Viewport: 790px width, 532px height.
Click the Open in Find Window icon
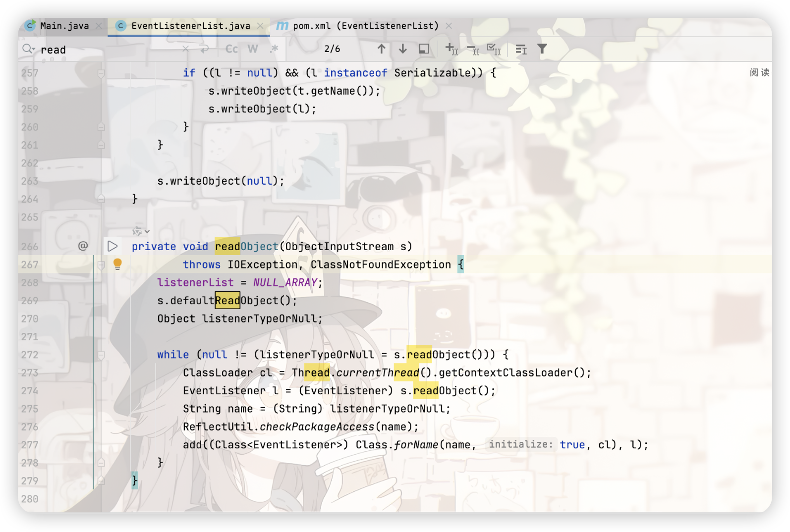[x=424, y=49]
